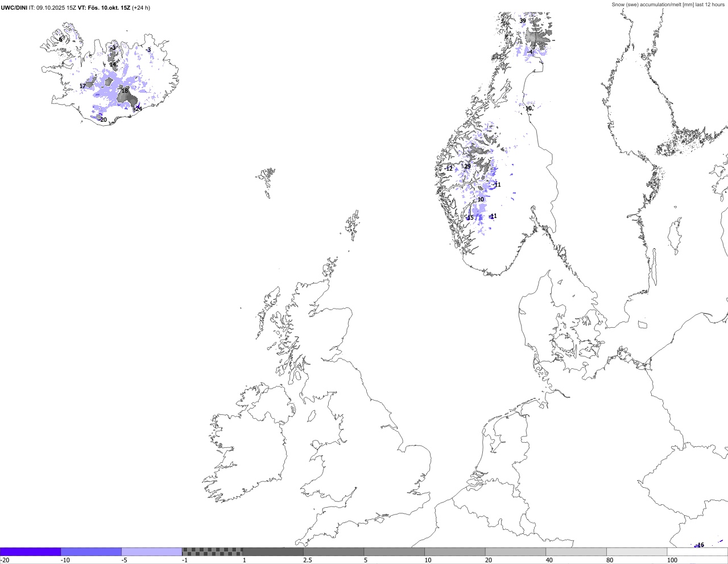
Task: Click the value -20 on Iceland's south coast
Action: click(102, 120)
